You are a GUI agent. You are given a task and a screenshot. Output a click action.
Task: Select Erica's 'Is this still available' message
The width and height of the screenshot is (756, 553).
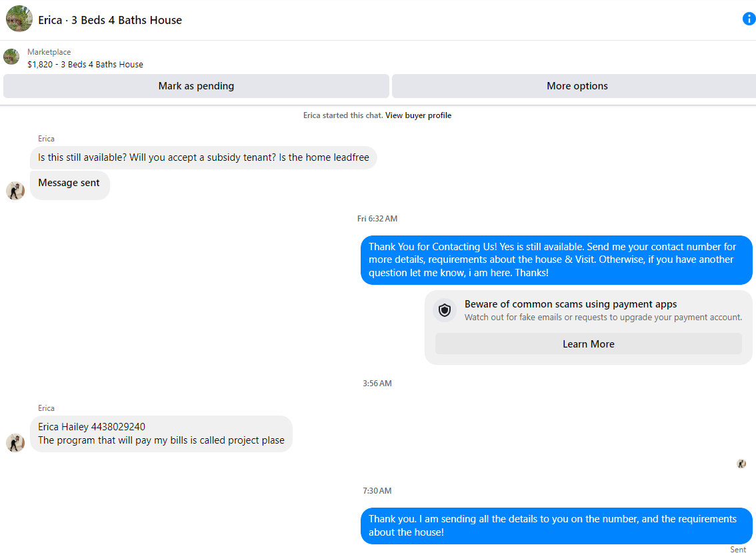point(203,158)
